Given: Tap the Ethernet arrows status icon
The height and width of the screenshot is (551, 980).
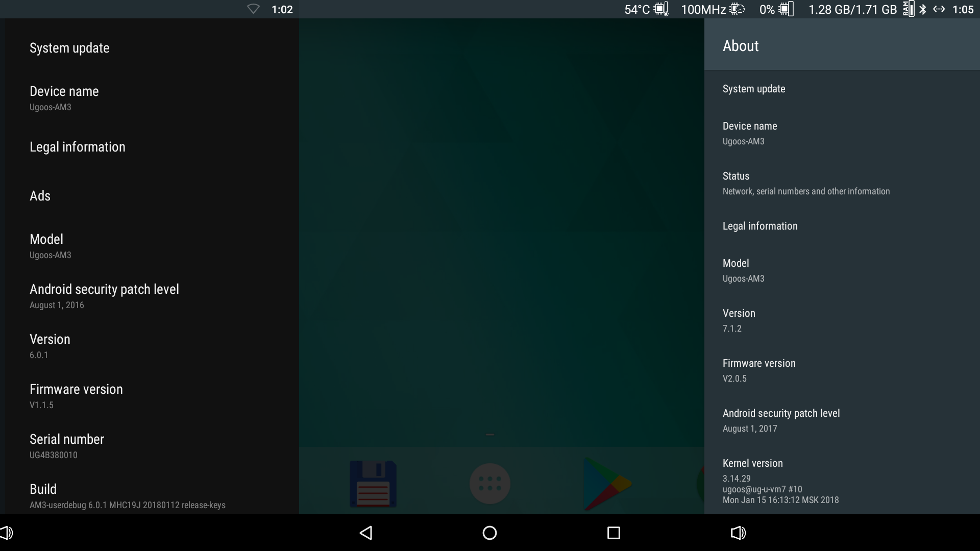Looking at the screenshot, I should [x=939, y=9].
